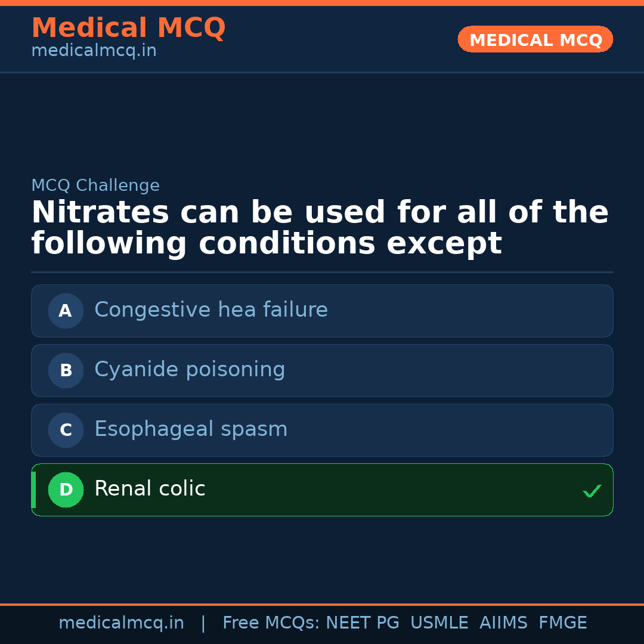Select the letter B option circle
Viewport: 644px width, 644px height.
(x=66, y=370)
